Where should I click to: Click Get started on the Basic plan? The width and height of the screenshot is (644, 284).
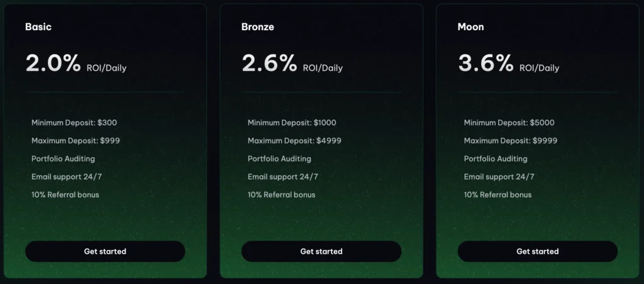tap(105, 251)
